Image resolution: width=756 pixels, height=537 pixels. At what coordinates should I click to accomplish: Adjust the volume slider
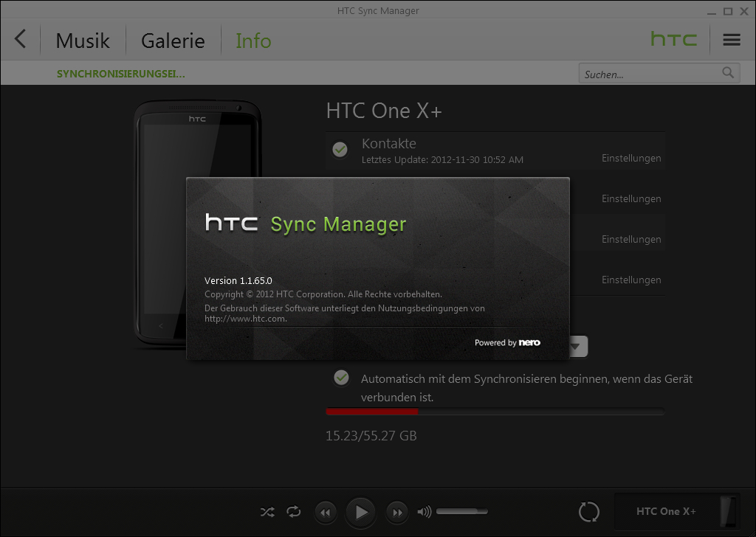tap(462, 511)
